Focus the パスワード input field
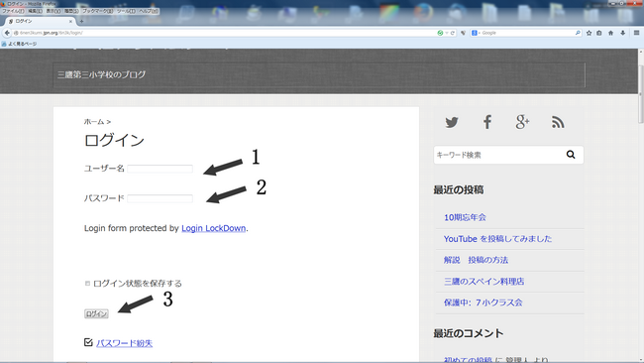The height and width of the screenshot is (363, 644). click(x=160, y=198)
